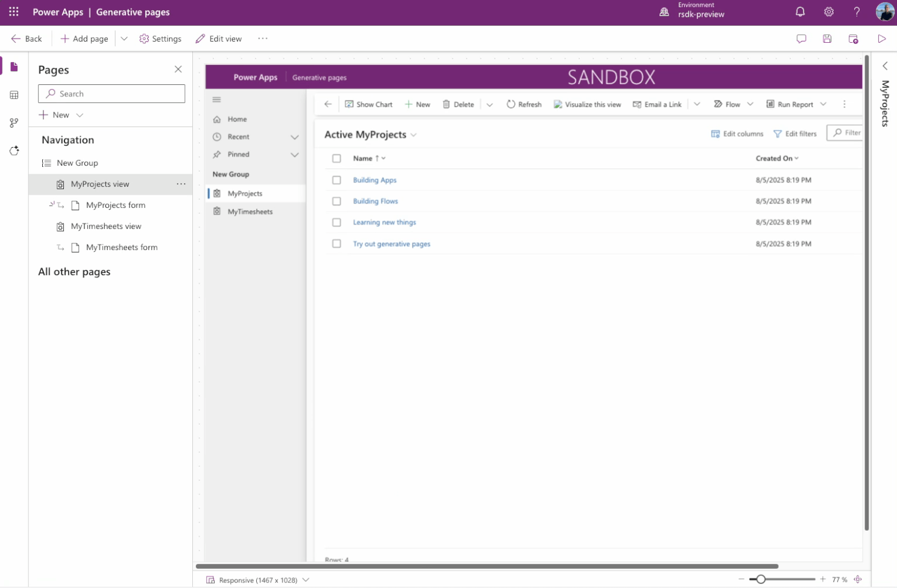
Task: Open the Power Apps app launcher waffle
Action: [14, 12]
